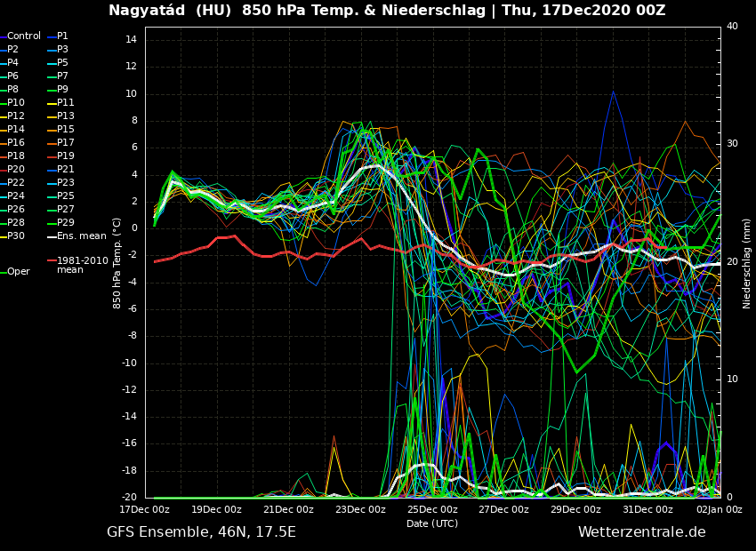The image size is (756, 551).
Task: Click the Control legend entry
Action: [24, 36]
